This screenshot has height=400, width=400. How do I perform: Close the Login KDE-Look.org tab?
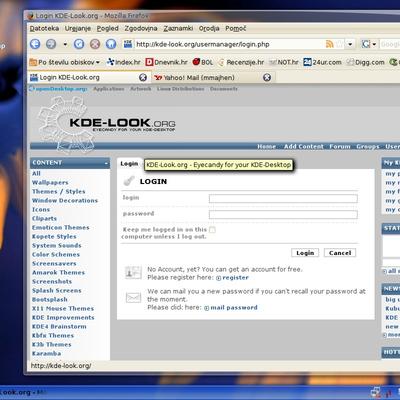[x=143, y=77]
